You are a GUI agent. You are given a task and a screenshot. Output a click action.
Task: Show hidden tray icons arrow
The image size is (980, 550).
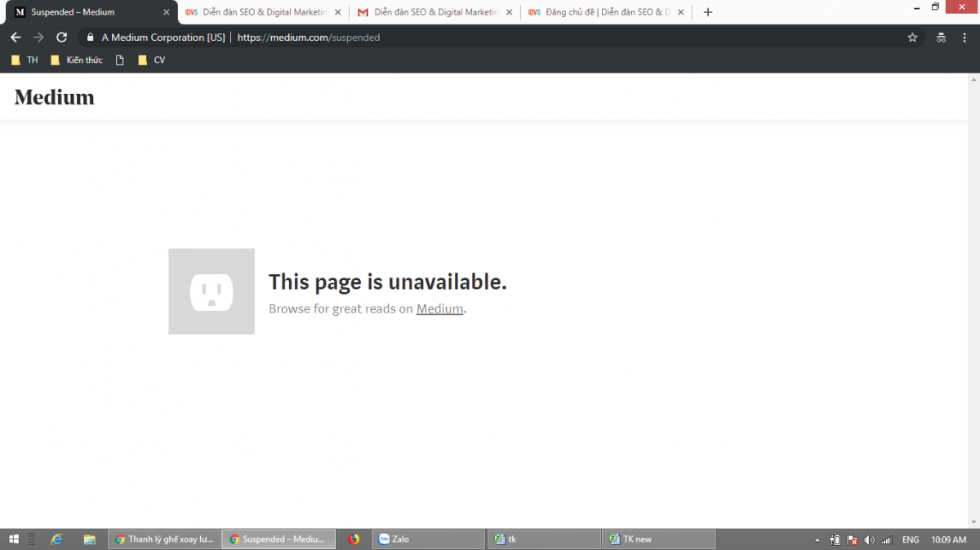click(817, 540)
